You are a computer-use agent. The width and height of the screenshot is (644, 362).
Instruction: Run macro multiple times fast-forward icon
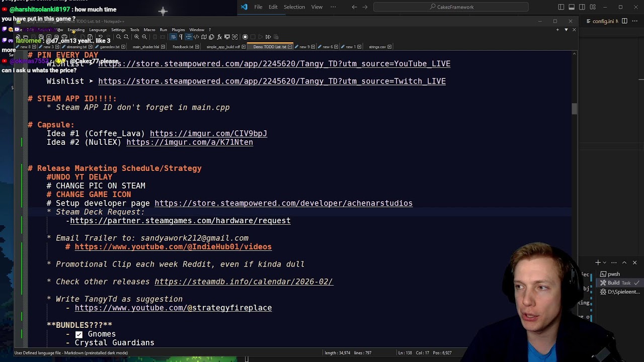point(268,37)
